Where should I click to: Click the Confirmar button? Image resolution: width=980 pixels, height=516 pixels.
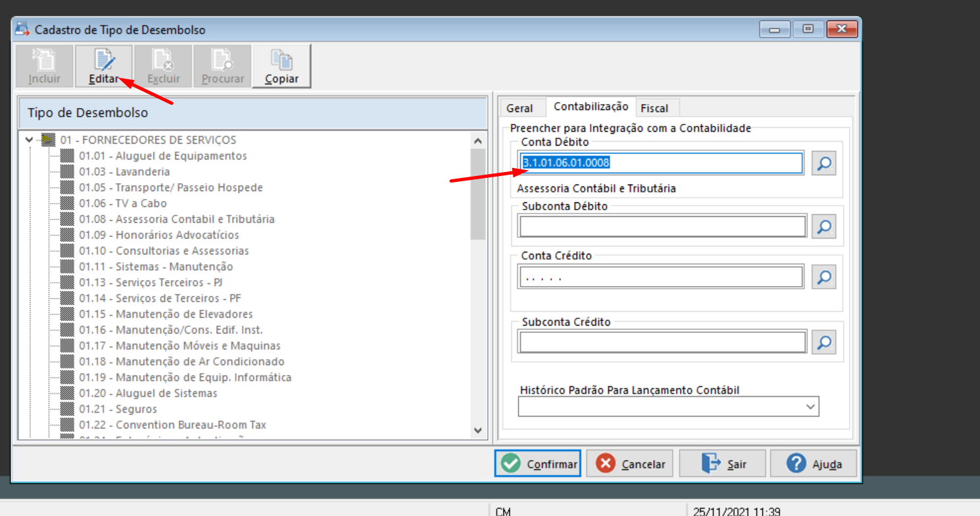coord(538,463)
